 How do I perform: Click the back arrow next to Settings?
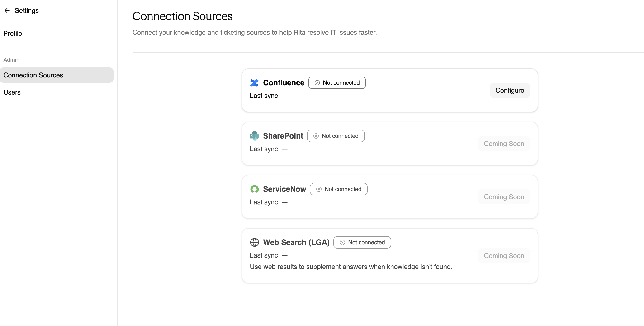[7, 10]
